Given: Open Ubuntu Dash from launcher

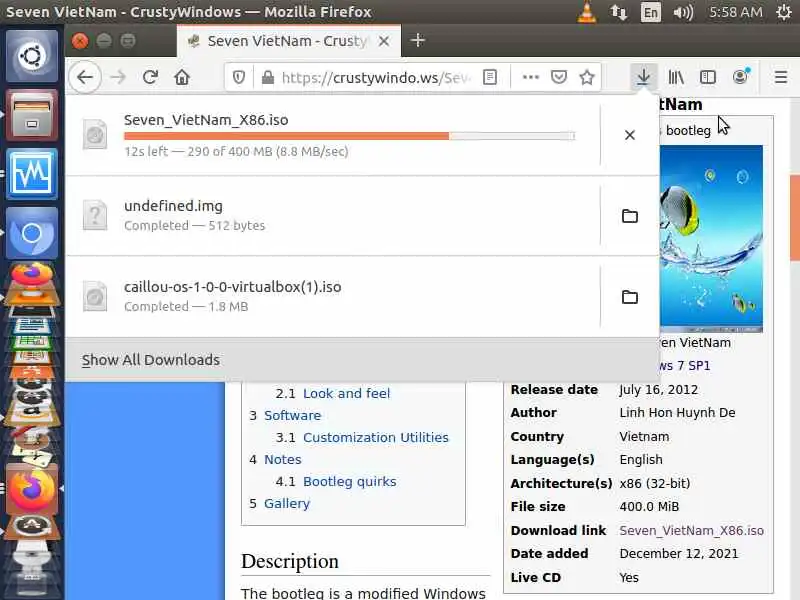Looking at the screenshot, I should (32, 56).
